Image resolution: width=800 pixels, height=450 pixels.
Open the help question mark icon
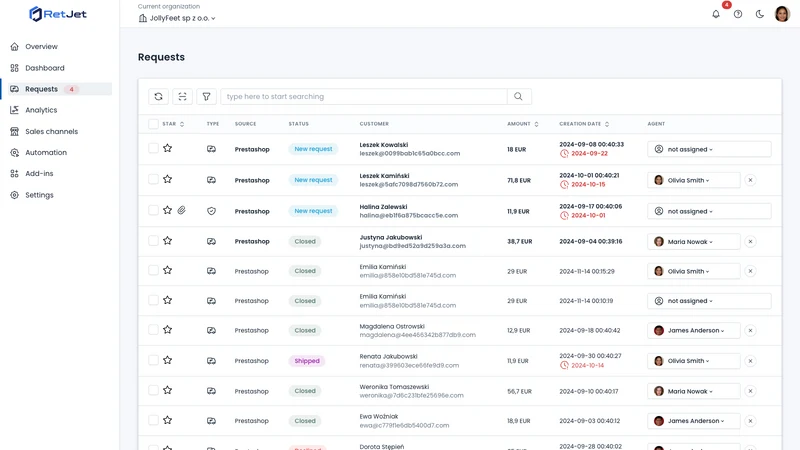click(738, 14)
